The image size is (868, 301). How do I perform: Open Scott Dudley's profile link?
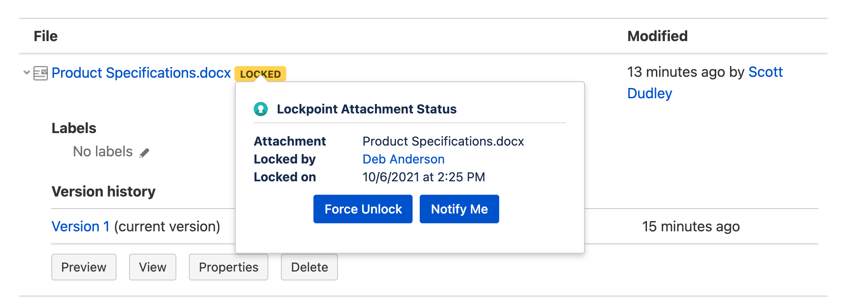coord(705,83)
